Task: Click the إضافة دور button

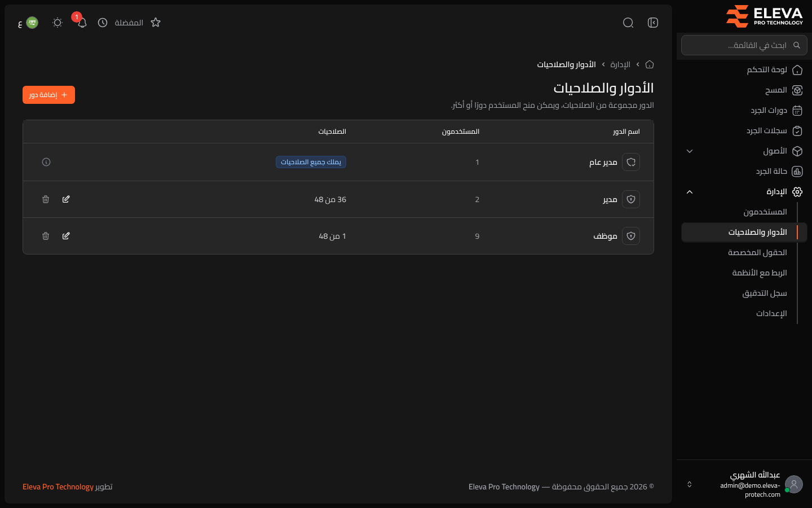Action: [48, 95]
